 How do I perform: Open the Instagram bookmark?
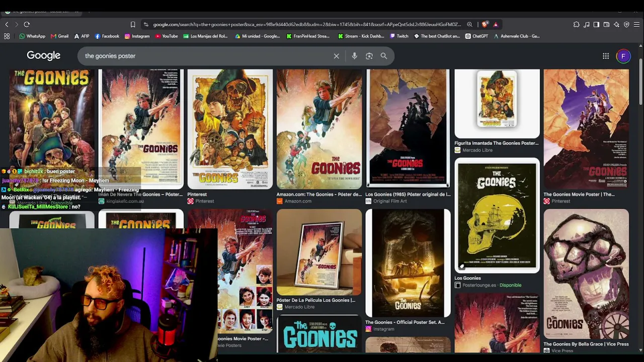tap(137, 36)
